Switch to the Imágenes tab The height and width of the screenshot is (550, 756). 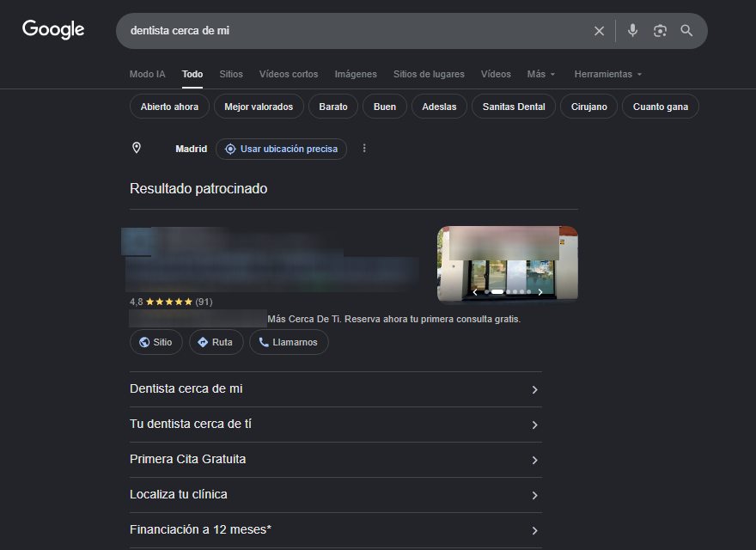click(356, 74)
